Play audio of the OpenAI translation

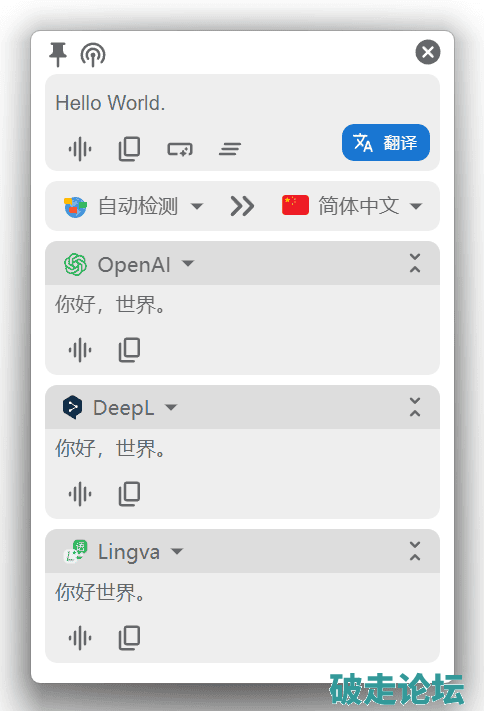[x=80, y=350]
